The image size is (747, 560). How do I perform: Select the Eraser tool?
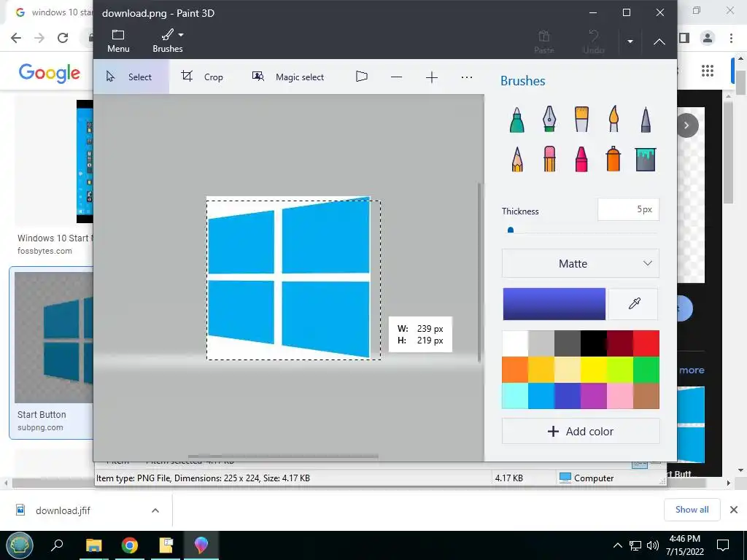549,158
